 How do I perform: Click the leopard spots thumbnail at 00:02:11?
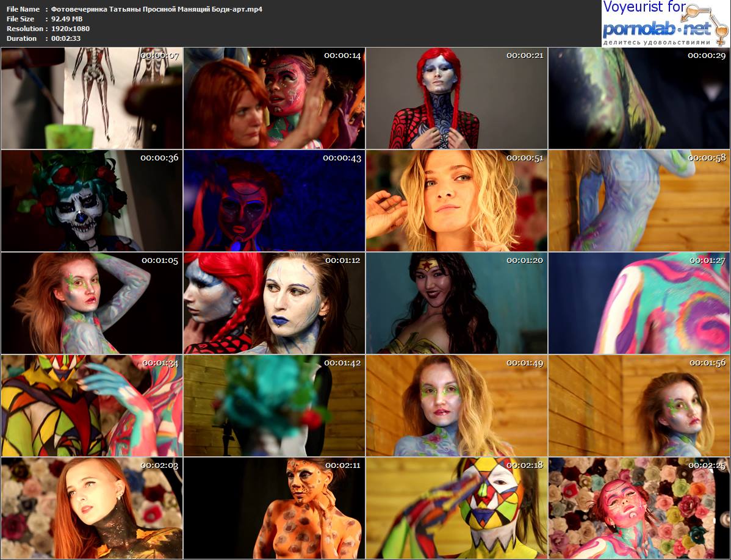pyautogui.click(x=274, y=508)
